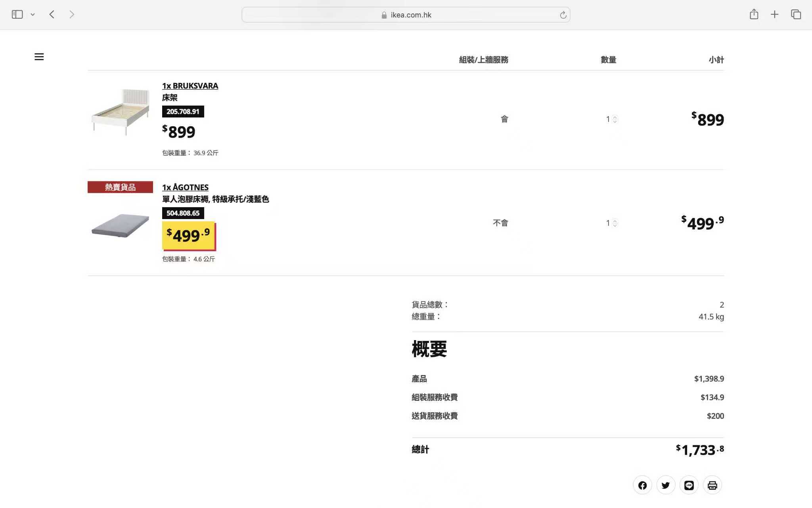
Task: Toggle the Safari sidebar
Action: point(17,15)
